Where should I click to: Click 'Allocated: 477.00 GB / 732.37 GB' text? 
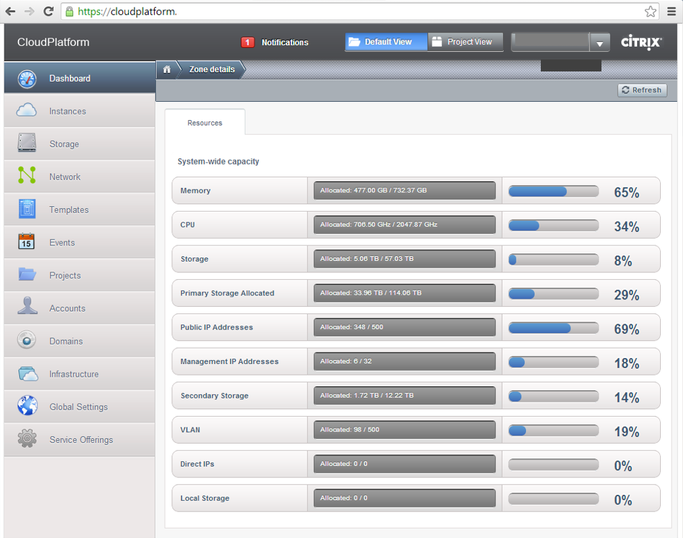373,190
